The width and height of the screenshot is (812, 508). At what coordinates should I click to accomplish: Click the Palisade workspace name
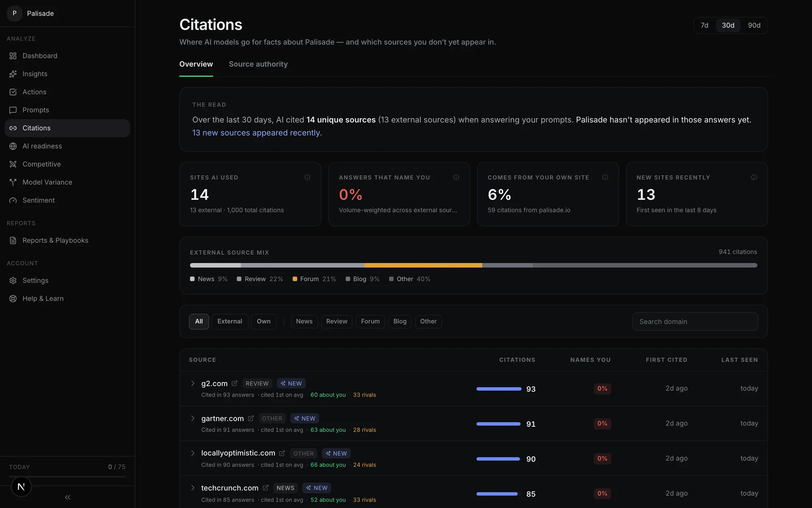(40, 13)
